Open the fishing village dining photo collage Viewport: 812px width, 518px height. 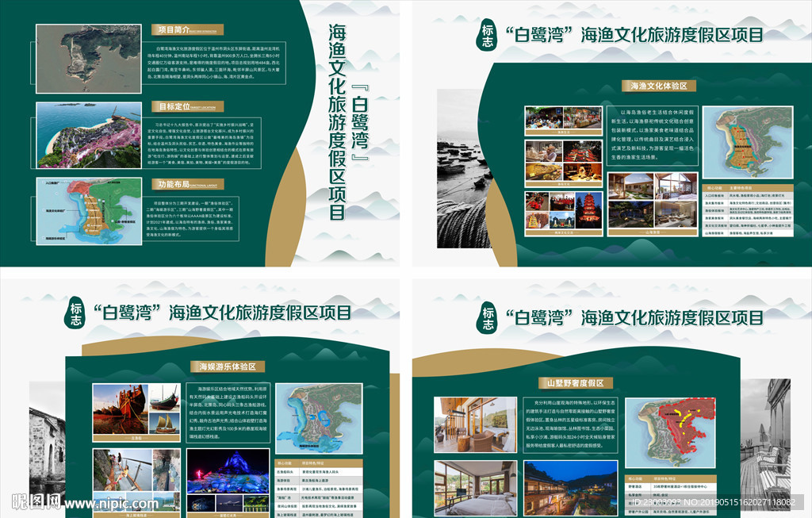[564, 121]
